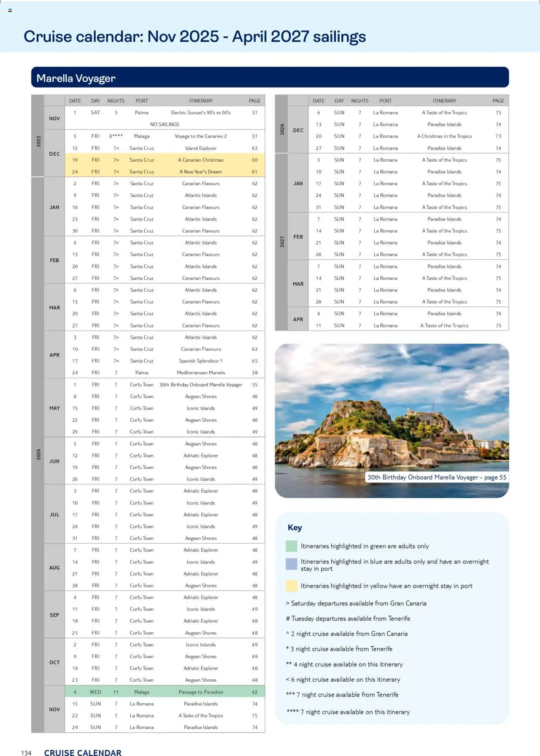The width and height of the screenshot is (540, 756).
Task: Select the 'JUN' month label
Action: tap(54, 461)
